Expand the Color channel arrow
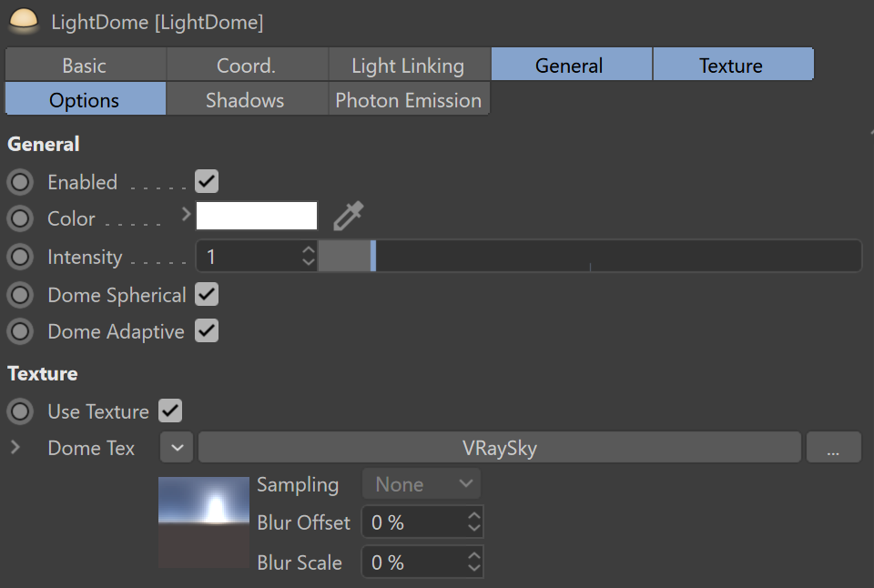Image resolution: width=874 pixels, height=588 pixels. [x=187, y=215]
